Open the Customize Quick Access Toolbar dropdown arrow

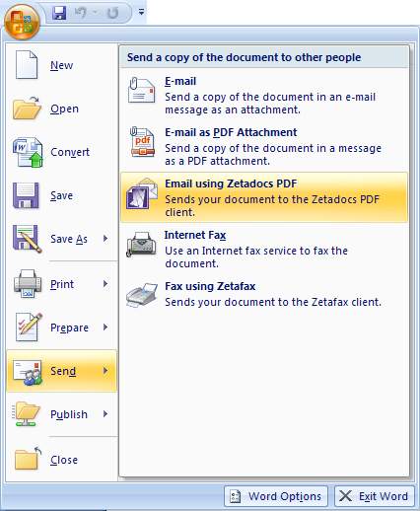(x=141, y=12)
